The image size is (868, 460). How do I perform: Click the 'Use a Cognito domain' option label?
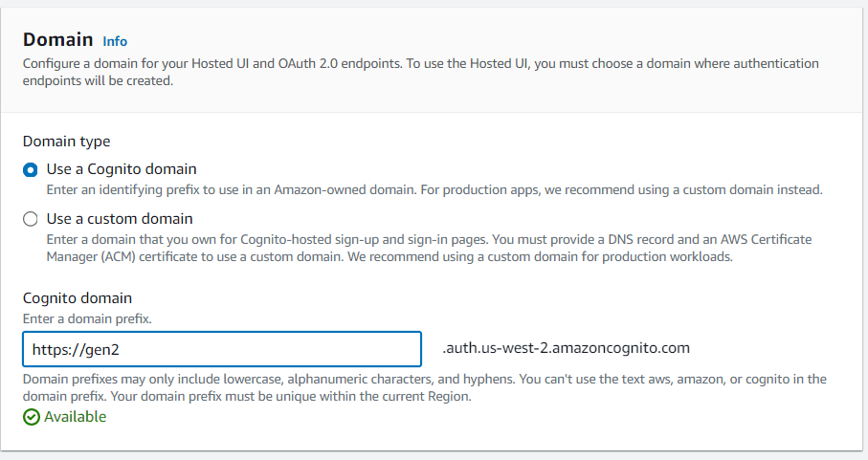click(122, 168)
